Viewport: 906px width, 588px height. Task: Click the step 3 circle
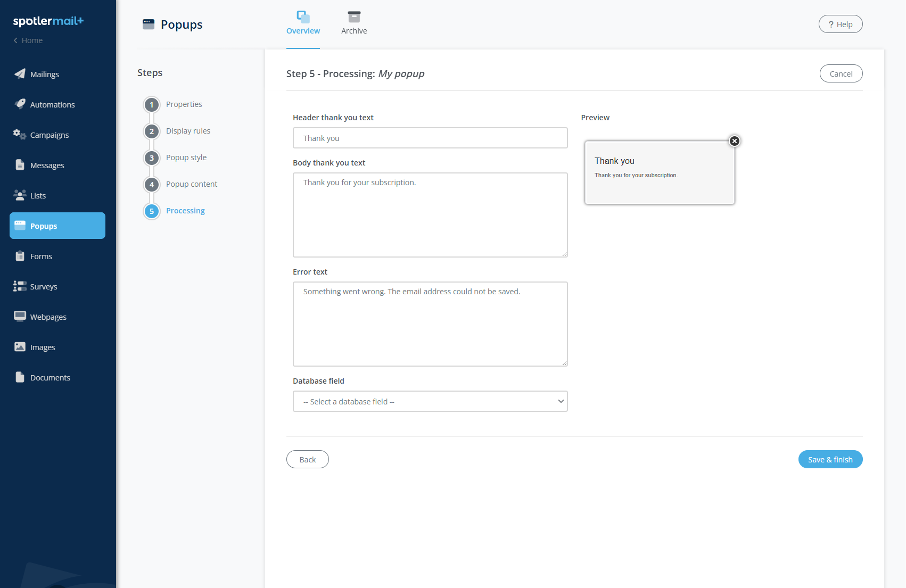152,158
